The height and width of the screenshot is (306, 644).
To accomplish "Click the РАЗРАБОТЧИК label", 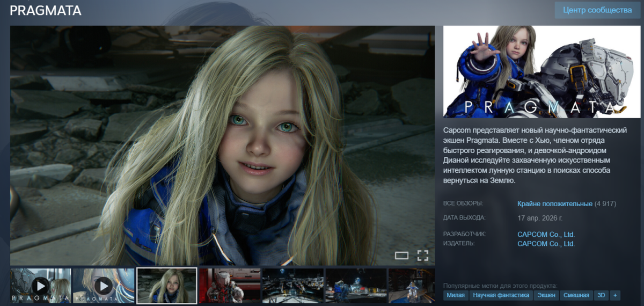I will click(x=465, y=235).
